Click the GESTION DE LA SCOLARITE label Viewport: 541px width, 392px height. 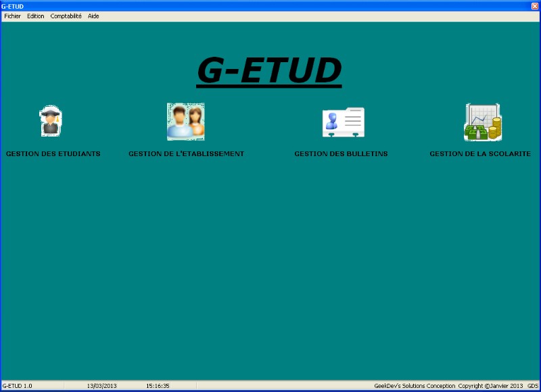[x=480, y=154]
